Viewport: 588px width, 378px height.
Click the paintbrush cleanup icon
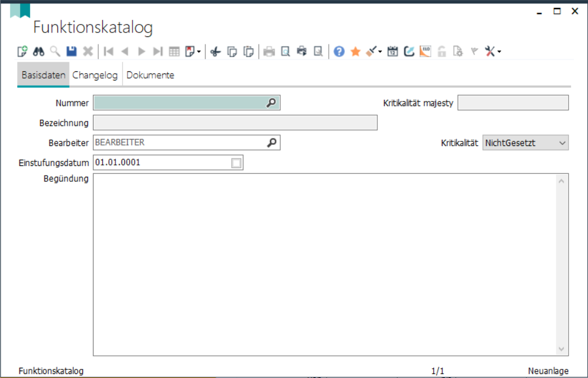click(371, 51)
